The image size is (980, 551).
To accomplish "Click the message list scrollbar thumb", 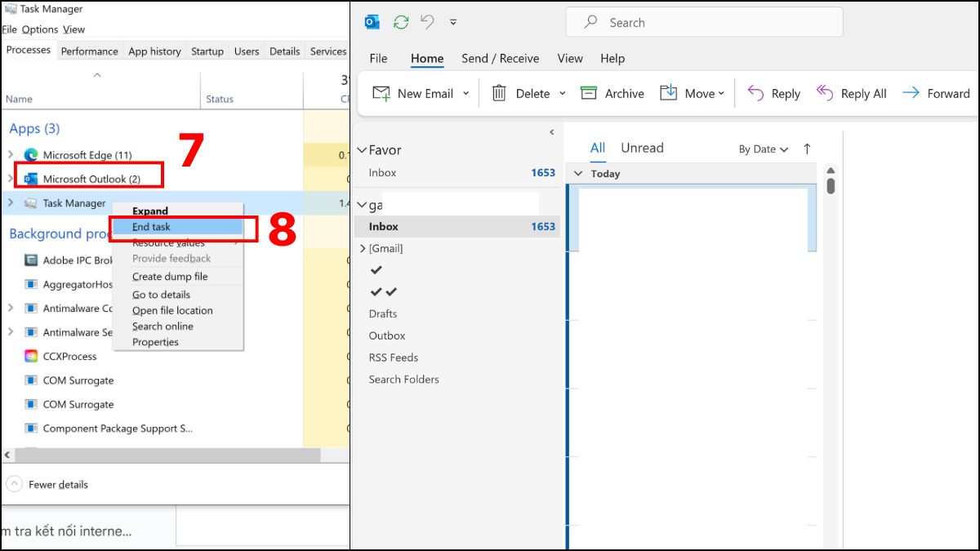I will (x=831, y=187).
